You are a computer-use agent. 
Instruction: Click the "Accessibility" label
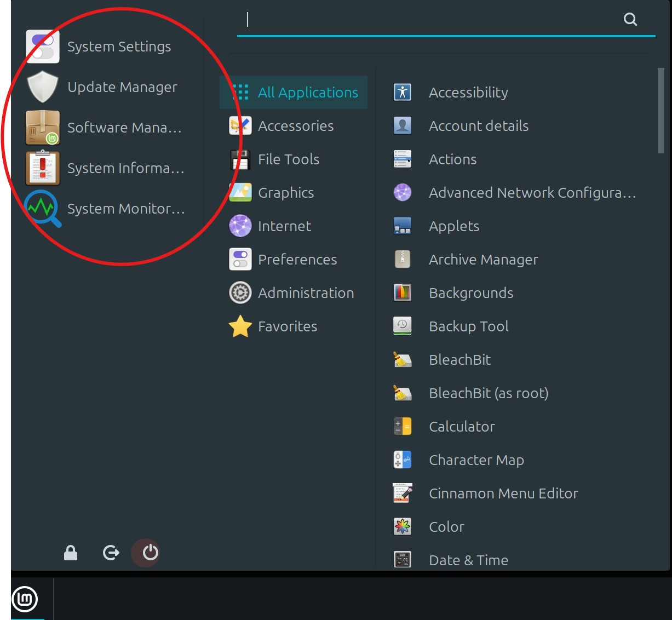(468, 93)
